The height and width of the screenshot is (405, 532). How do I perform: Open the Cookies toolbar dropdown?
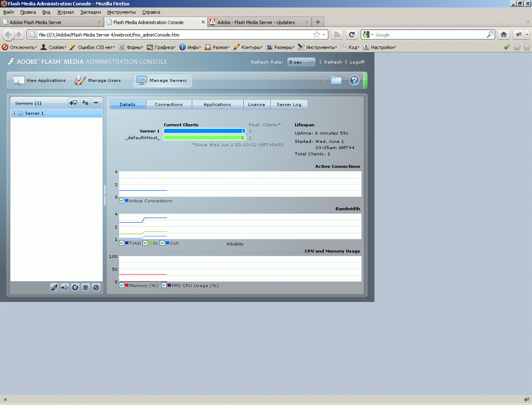pyautogui.click(x=54, y=47)
